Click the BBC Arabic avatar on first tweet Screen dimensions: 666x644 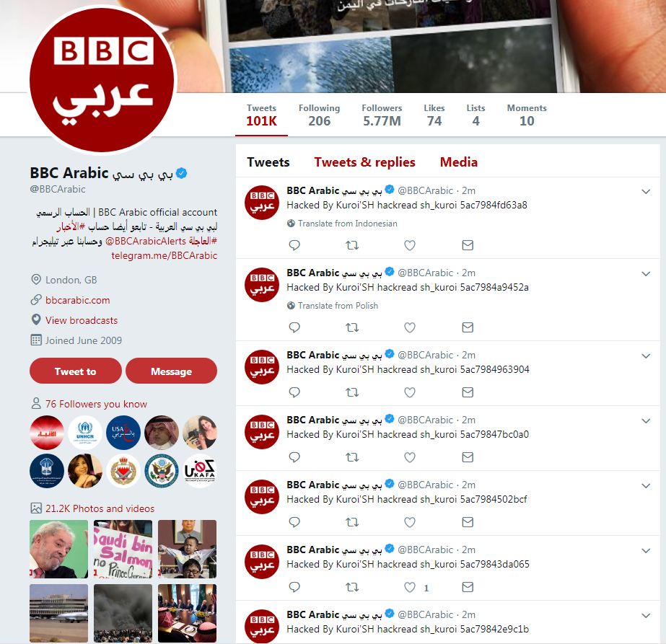262,203
